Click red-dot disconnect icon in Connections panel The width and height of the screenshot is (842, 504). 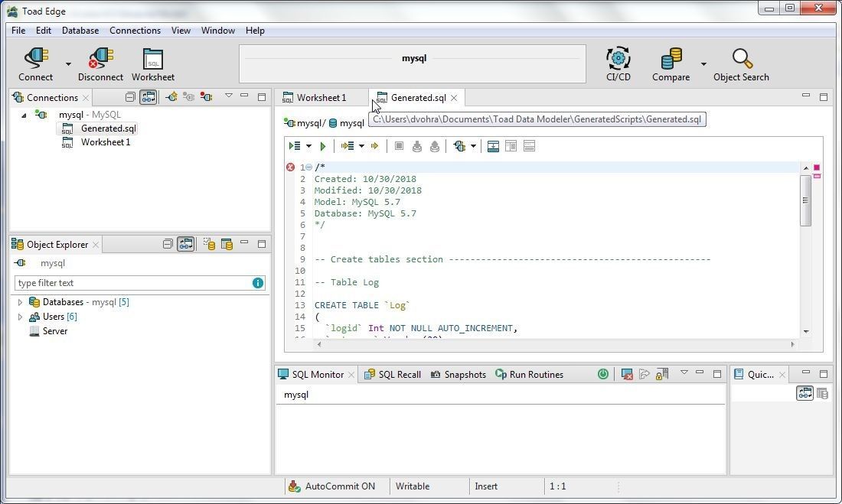pos(206,97)
